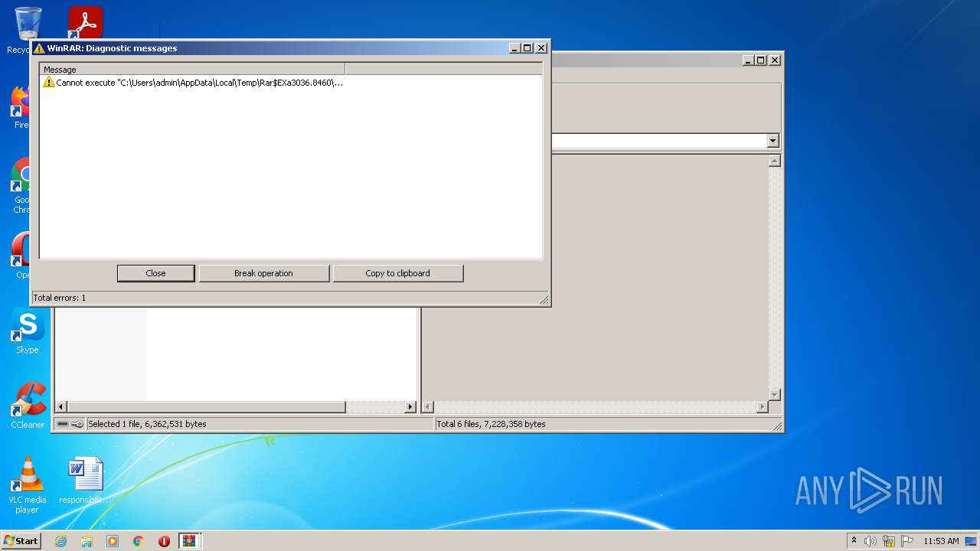Click right panel horizontal scrollbar right arrow
Image resolution: width=980 pixels, height=551 pixels.
coord(763,407)
